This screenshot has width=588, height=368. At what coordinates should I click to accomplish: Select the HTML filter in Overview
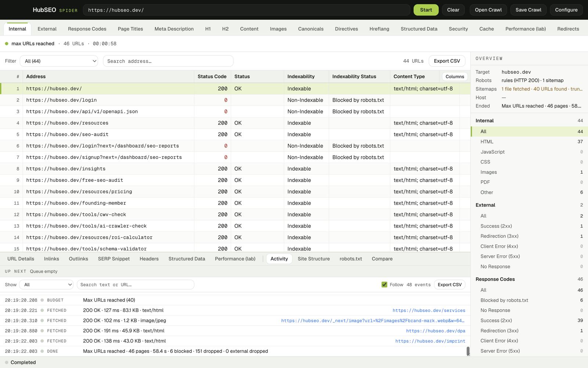[x=529, y=142]
